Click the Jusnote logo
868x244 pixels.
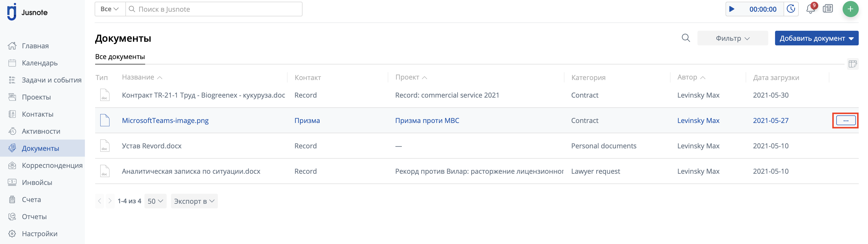tap(27, 12)
